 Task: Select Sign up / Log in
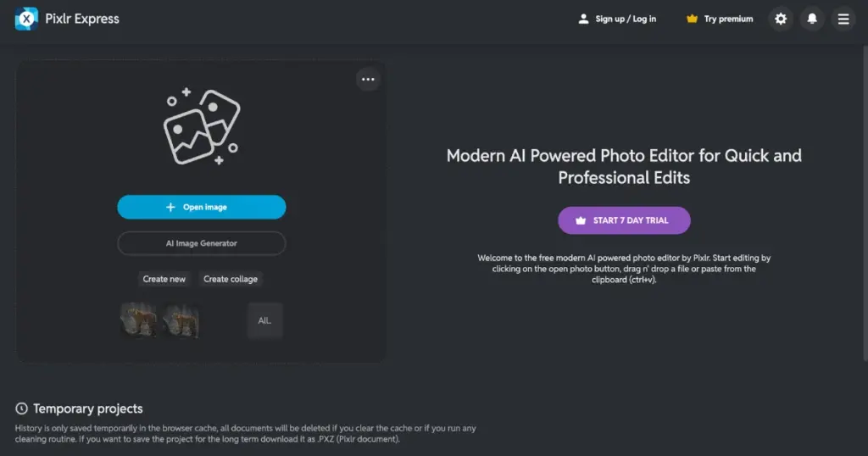(617, 19)
